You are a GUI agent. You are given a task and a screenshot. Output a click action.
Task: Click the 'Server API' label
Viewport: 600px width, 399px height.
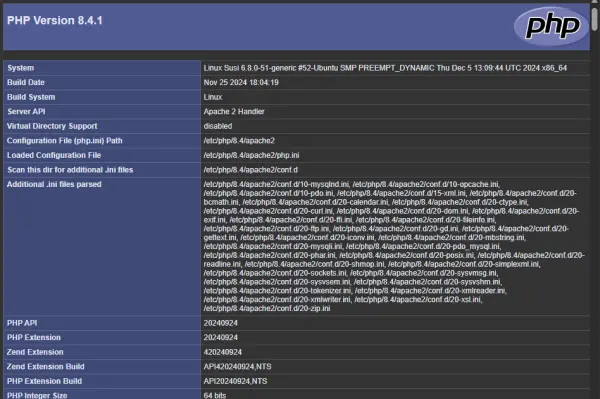coord(26,112)
